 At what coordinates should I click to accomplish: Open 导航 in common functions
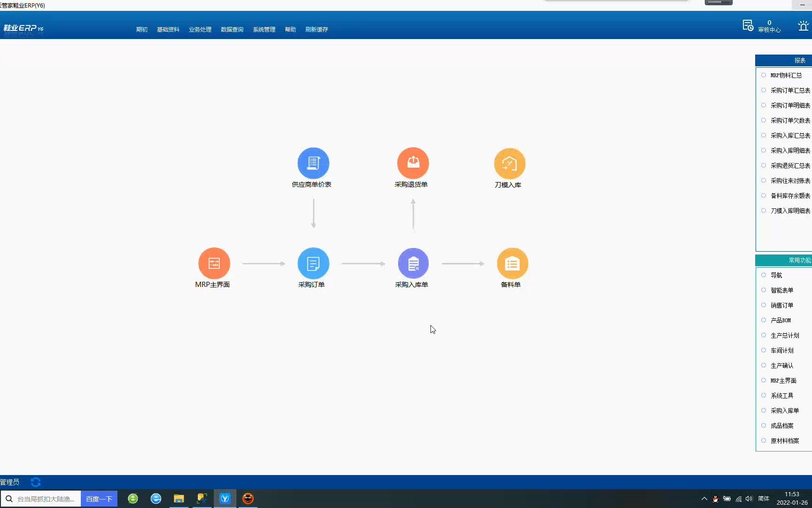(776, 275)
